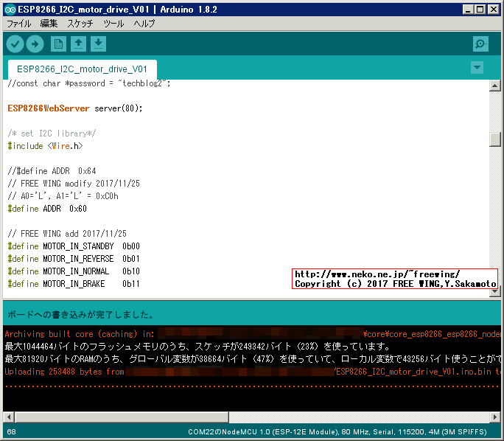The image size is (504, 441).
Task: Save the sketch with the down-arrow icon
Action: (98, 44)
